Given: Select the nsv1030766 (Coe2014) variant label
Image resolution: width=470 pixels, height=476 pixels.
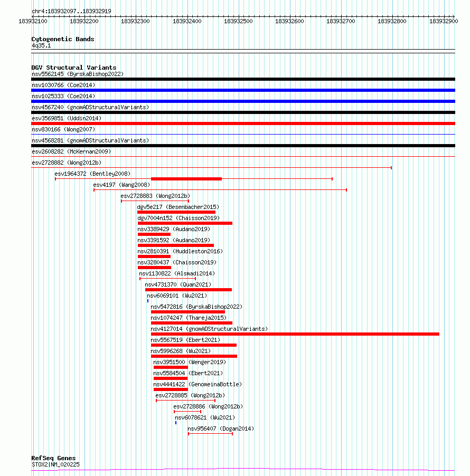Looking at the screenshot, I should [63, 85].
